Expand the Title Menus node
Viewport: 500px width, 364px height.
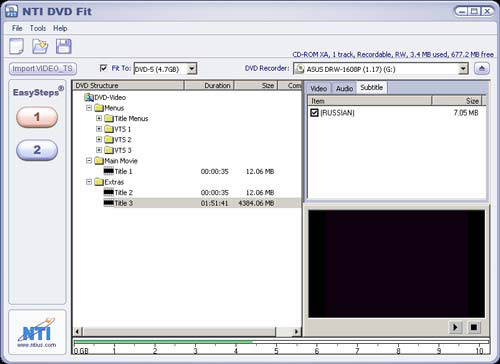click(99, 118)
